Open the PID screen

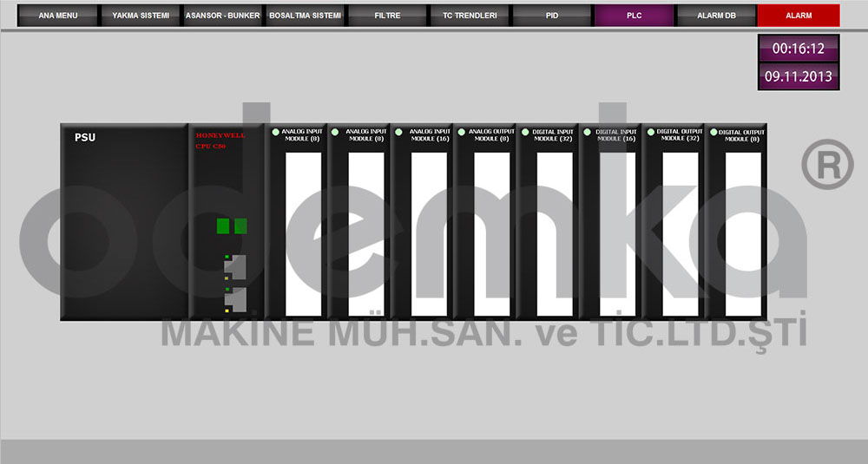[x=552, y=16]
